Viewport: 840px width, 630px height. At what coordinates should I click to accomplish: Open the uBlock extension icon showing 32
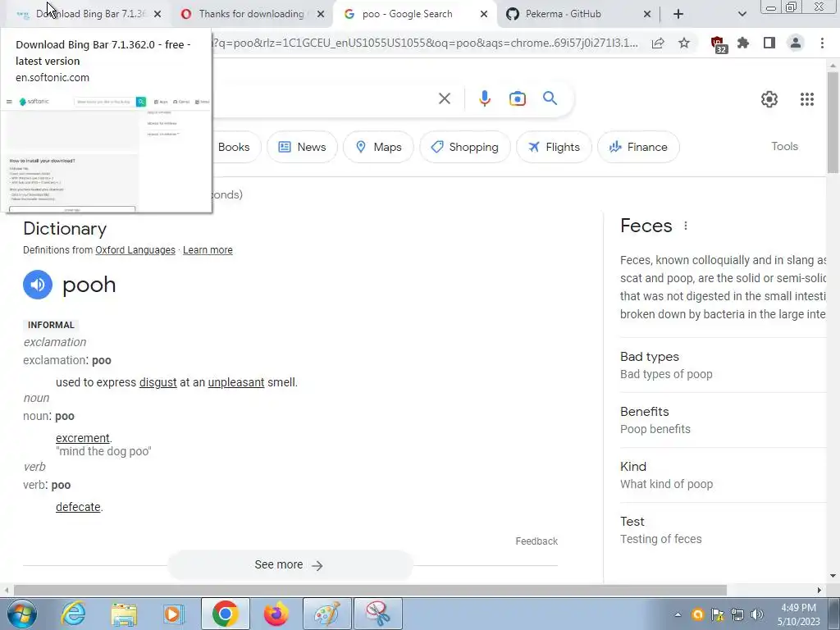pos(718,44)
